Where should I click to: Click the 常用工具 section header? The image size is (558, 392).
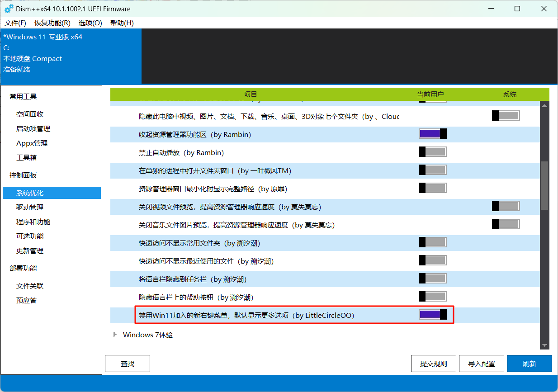coord(23,96)
